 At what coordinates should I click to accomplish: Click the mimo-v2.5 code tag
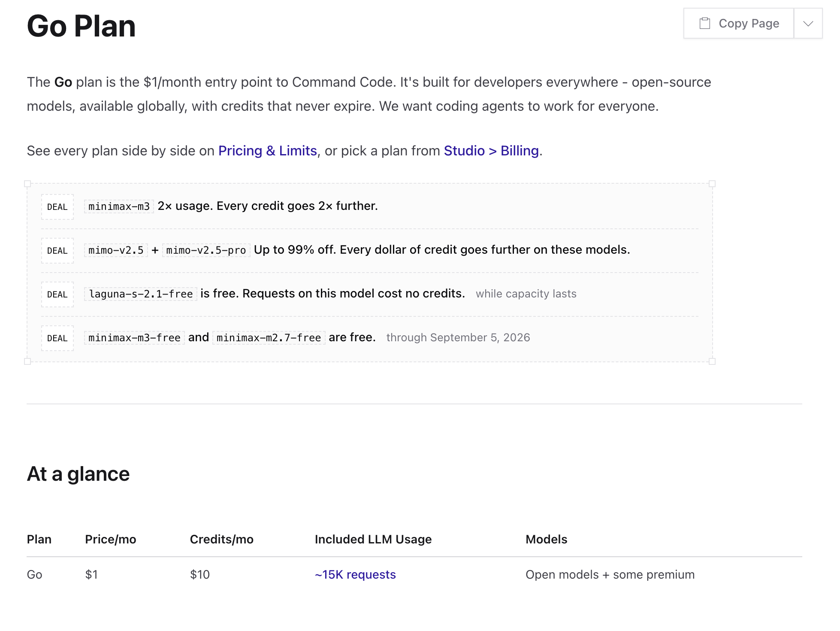pos(116,250)
